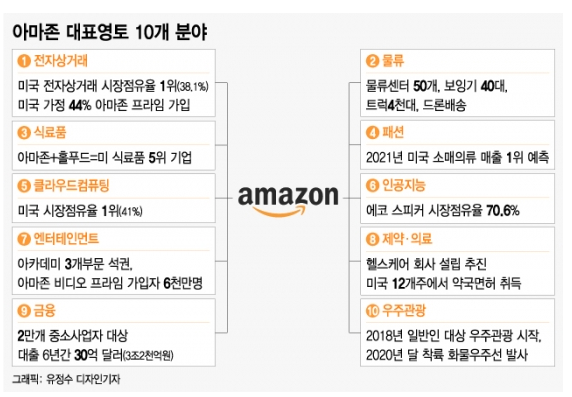
Task: Click the number 4 circle beside 패션
Action: coord(372,132)
